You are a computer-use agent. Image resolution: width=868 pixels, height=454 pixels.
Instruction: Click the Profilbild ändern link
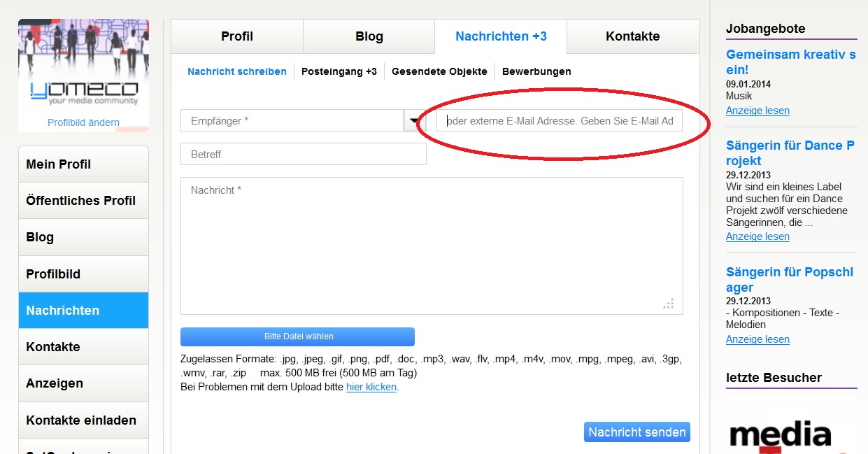pos(83,122)
